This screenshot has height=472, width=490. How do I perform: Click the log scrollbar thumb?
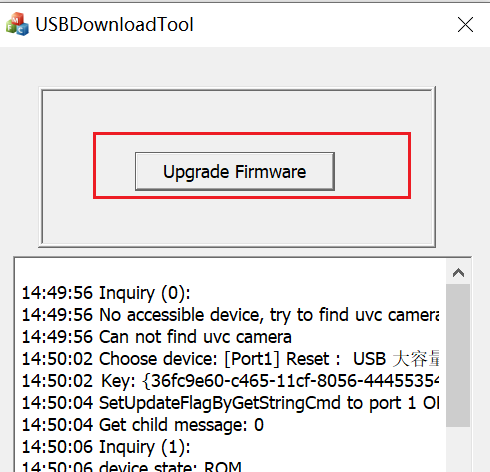pos(458,355)
